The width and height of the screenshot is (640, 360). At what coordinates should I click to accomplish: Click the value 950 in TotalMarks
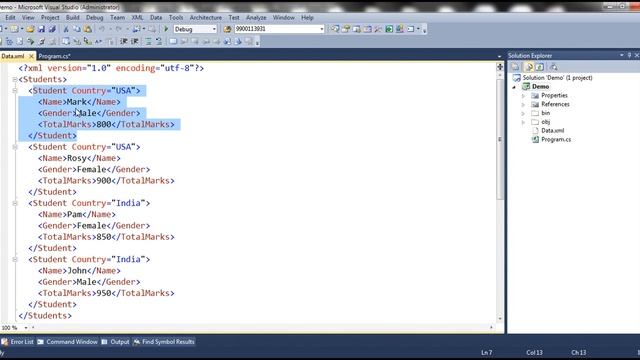click(104, 293)
